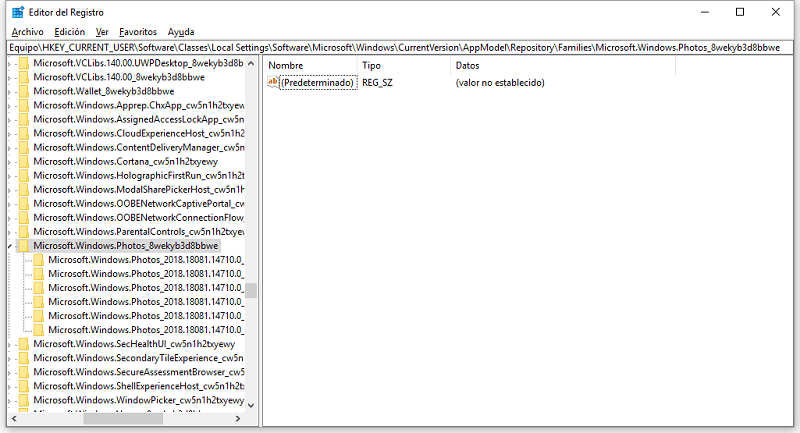Viewport: 800px width, 433px height.
Task: Click tree vertical scrollbar up arrow
Action: [x=251, y=63]
